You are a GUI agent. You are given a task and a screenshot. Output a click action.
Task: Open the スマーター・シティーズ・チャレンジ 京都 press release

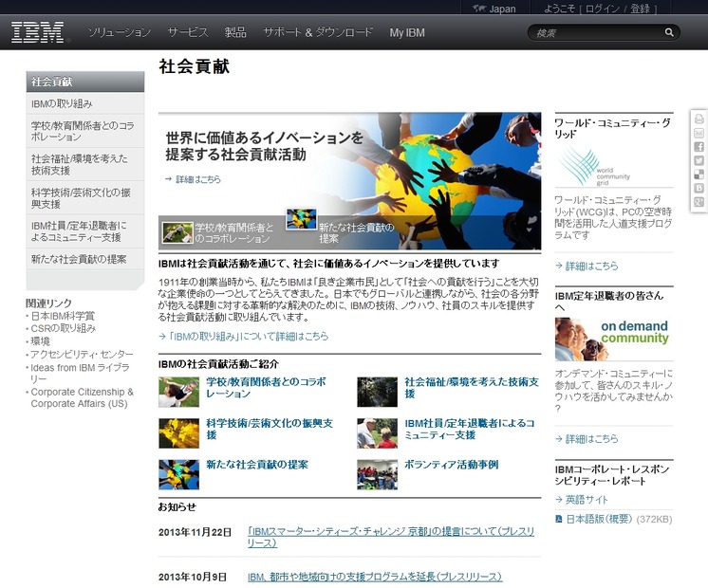(391, 537)
